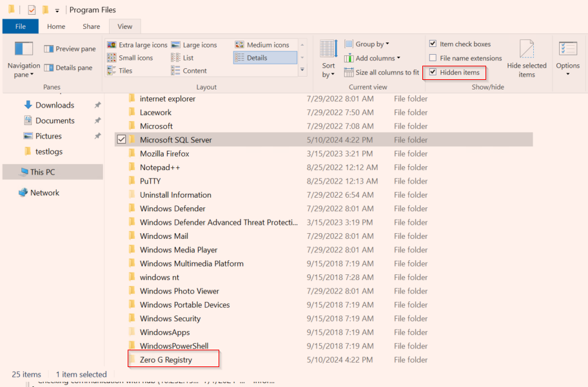The height and width of the screenshot is (387, 588).
Task: Open the Customize Quick Access Toolbar arrow
Action: (57, 11)
